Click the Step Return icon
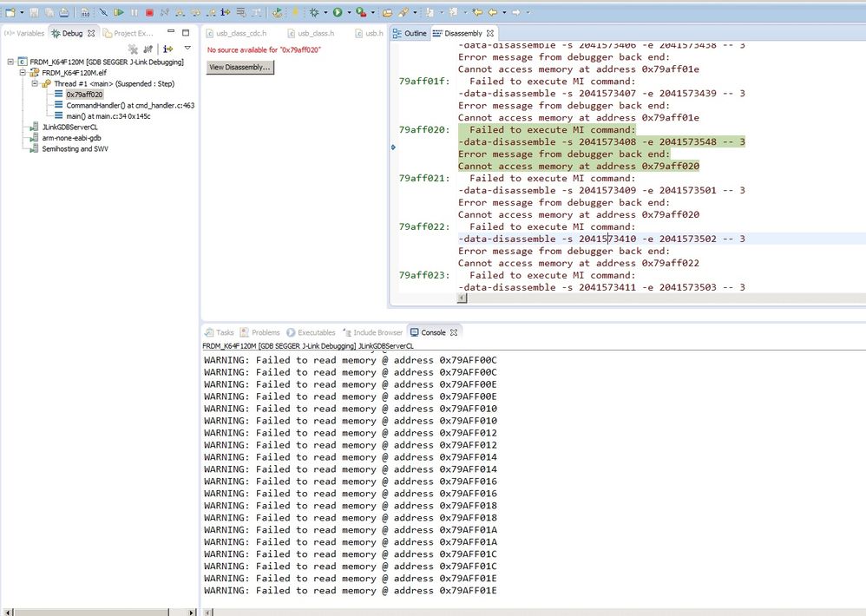The height and width of the screenshot is (616, 866). coord(210,12)
